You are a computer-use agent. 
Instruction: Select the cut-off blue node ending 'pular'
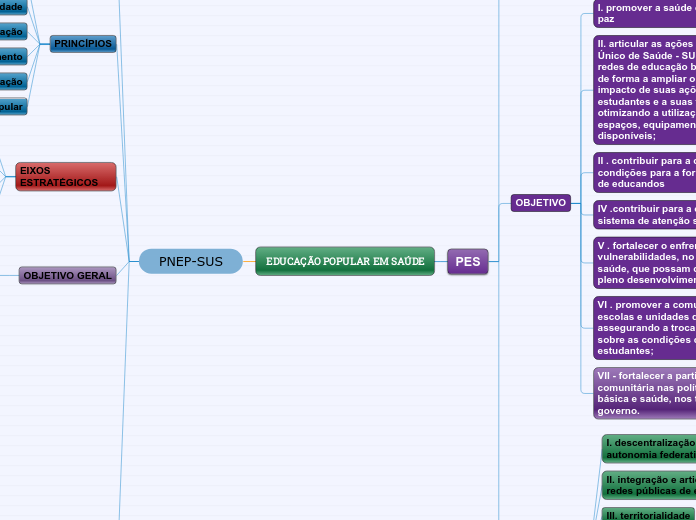pyautogui.click(x=13, y=107)
